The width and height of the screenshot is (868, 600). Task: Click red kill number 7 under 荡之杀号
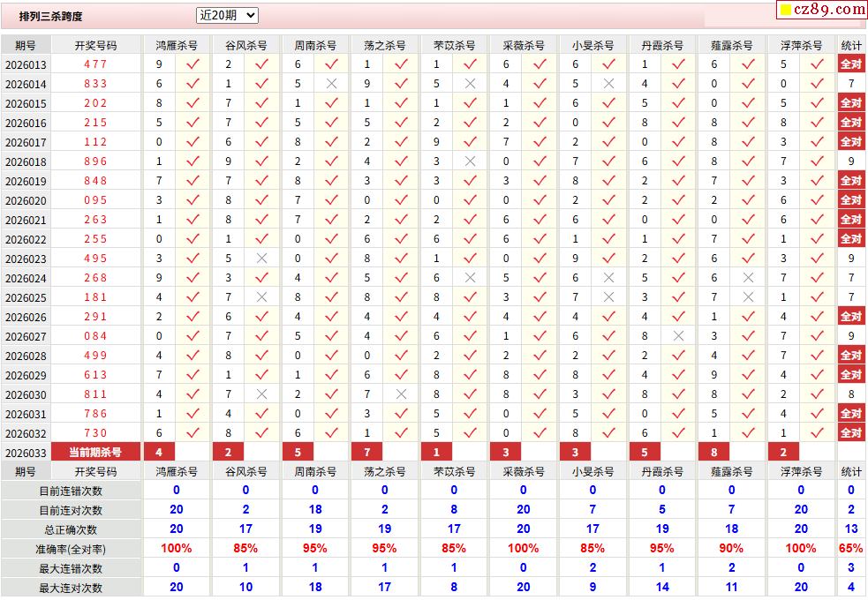(367, 453)
